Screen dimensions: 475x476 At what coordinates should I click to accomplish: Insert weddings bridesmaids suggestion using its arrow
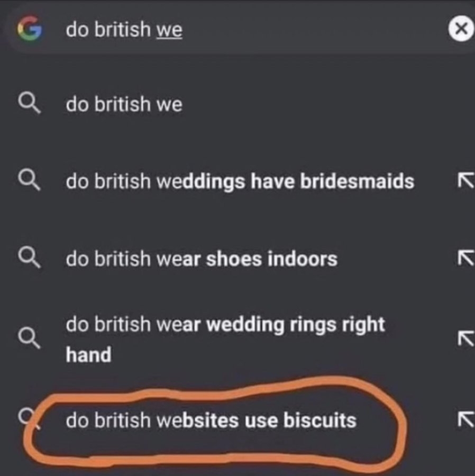(464, 181)
